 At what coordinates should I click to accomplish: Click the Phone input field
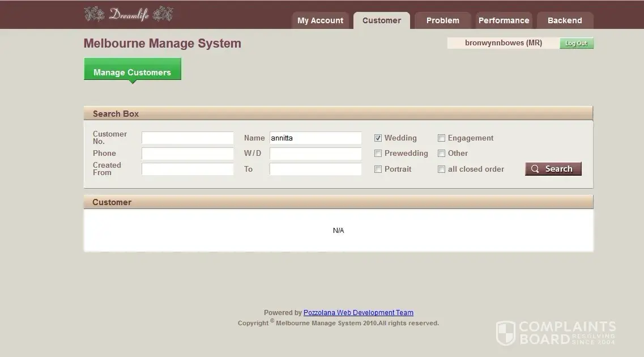point(187,154)
